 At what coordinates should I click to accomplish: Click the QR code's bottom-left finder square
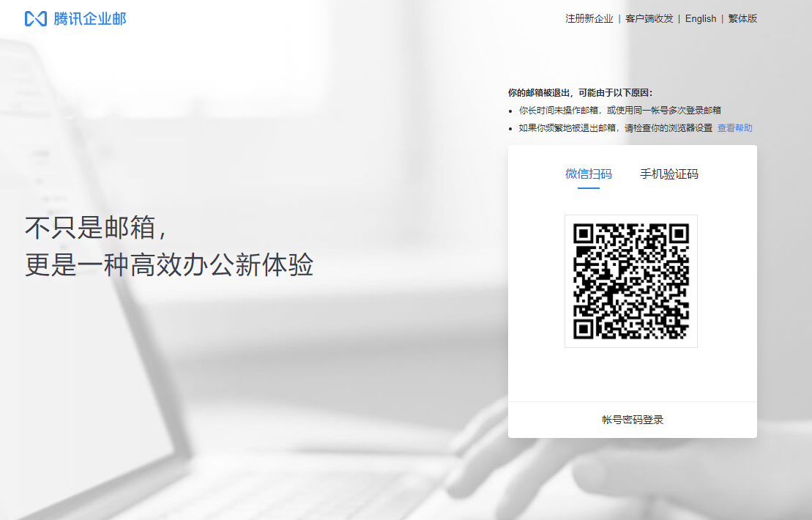coord(584,328)
